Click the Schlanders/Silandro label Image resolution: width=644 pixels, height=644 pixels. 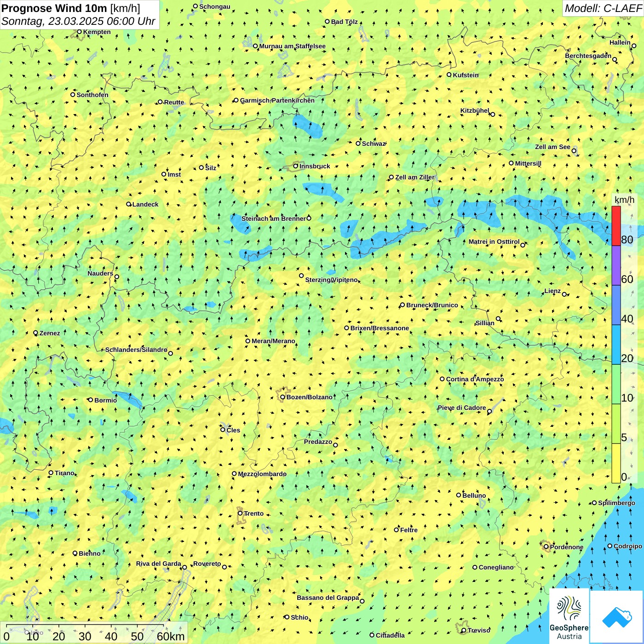pos(136,350)
